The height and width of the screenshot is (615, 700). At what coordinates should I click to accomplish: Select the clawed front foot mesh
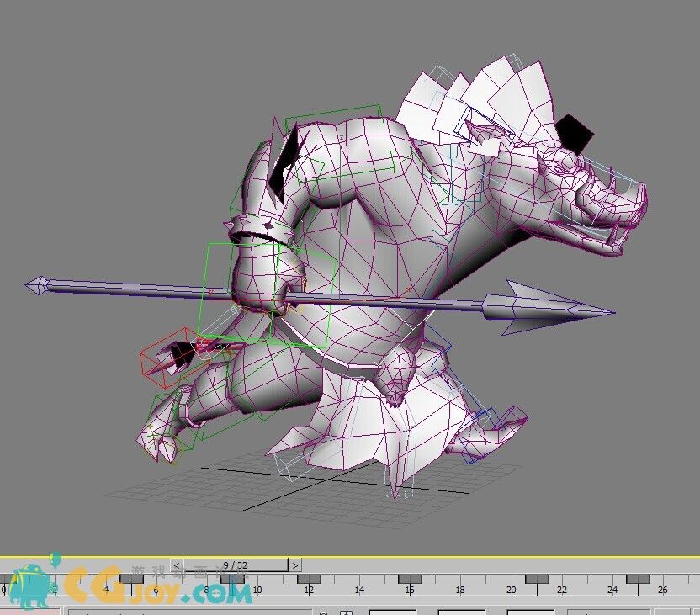point(162,431)
